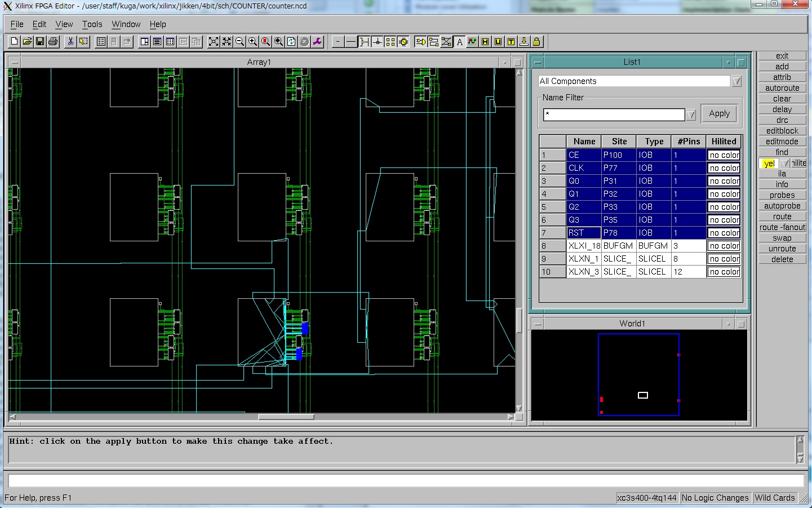The image size is (812, 508).
Task: Click the yellow T toolbar icon
Action: point(511,42)
